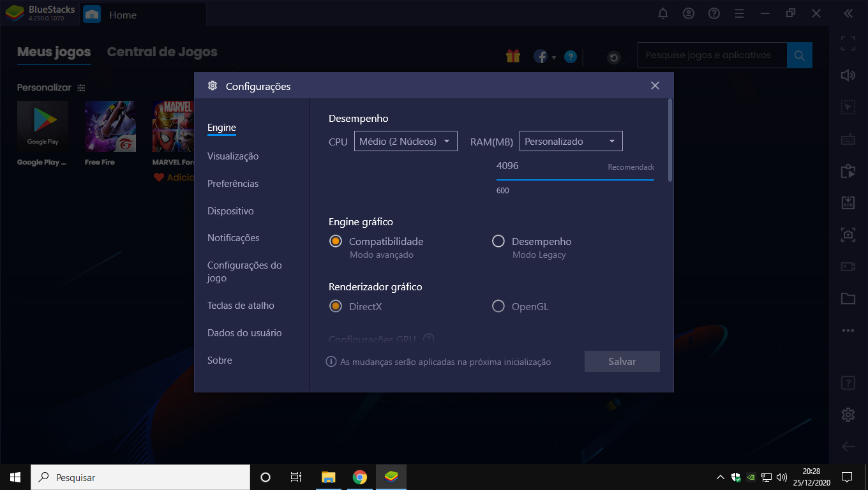Open the media folder icon in sidebar
This screenshot has height=490, width=868.
(x=848, y=299)
